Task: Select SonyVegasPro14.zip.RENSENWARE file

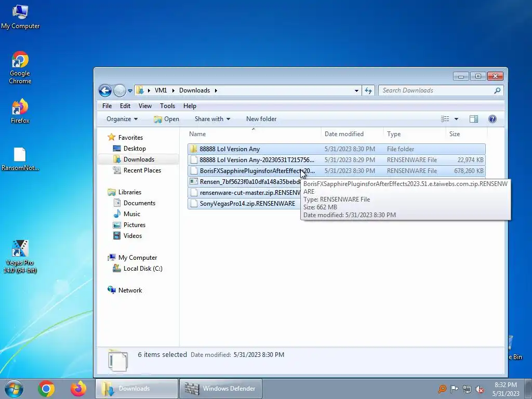Action: point(244,203)
